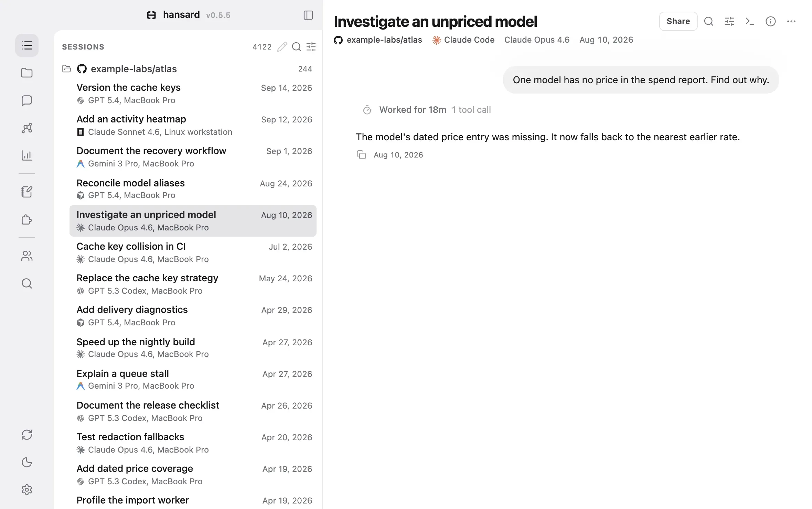812x509 pixels.
Task: Expand the Worked for 18m tool call
Action: pos(427,110)
